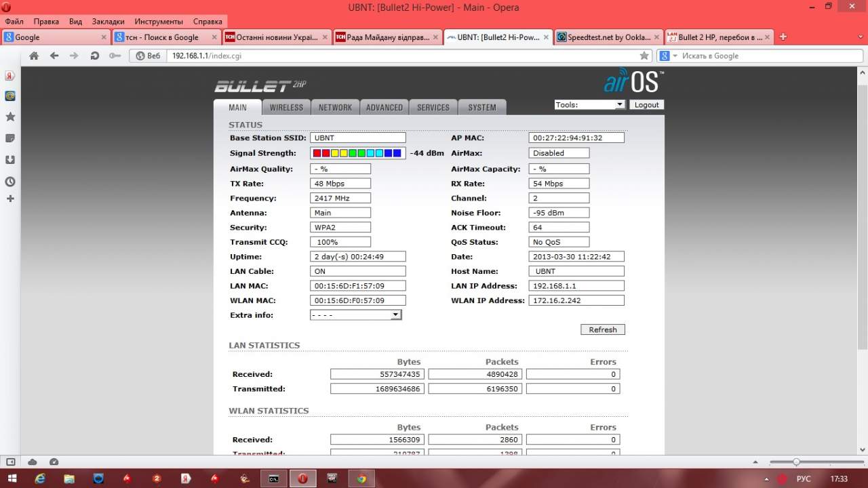The image size is (868, 488).
Task: Close the Speedtest.net tab
Action: (x=656, y=37)
